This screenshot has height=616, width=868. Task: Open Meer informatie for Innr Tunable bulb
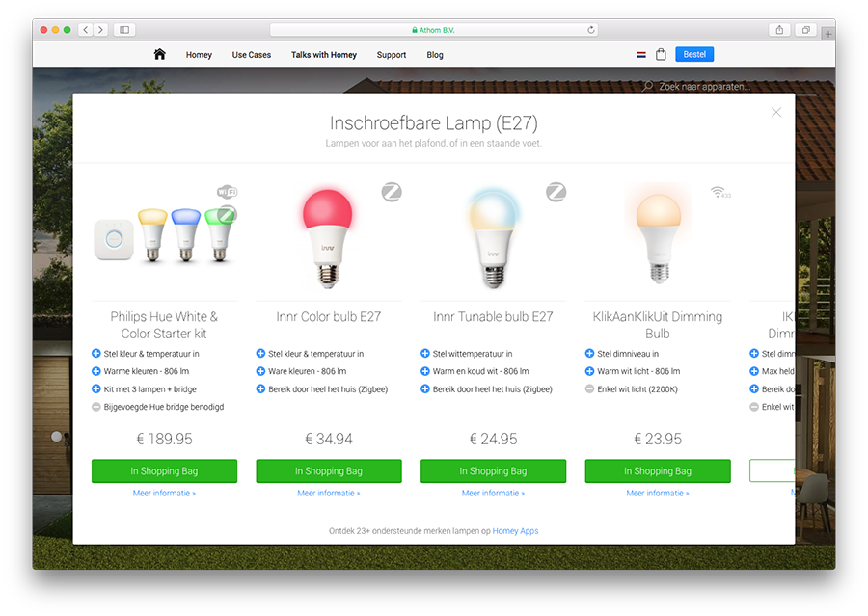click(x=493, y=494)
